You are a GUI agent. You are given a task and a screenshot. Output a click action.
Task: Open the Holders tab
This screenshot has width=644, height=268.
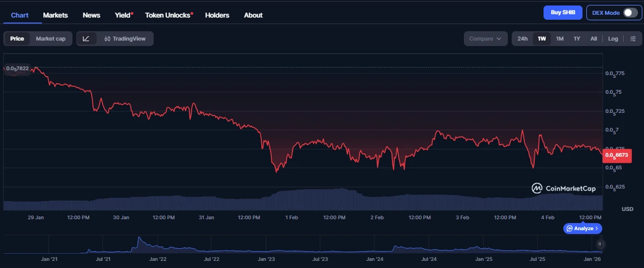point(217,15)
